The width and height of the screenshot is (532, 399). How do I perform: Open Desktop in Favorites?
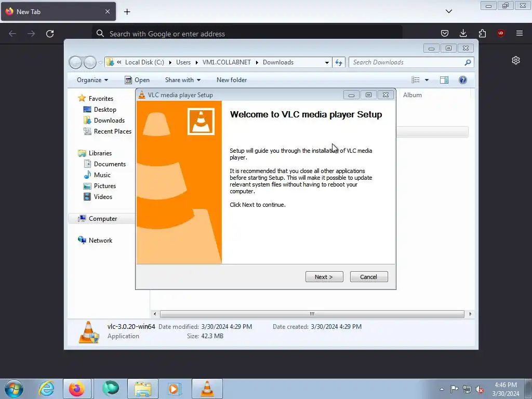tap(105, 110)
